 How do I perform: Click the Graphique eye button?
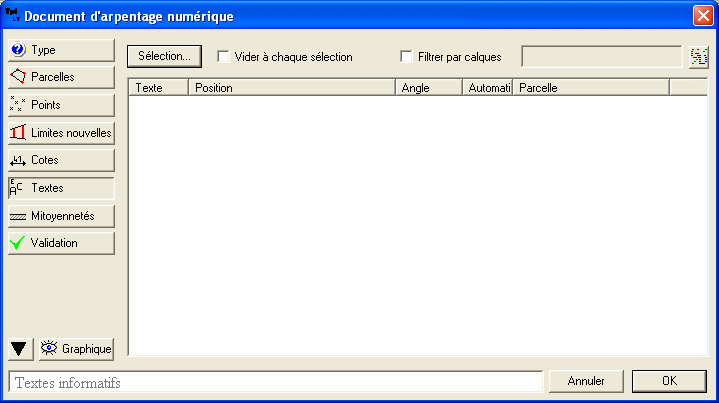point(77,348)
